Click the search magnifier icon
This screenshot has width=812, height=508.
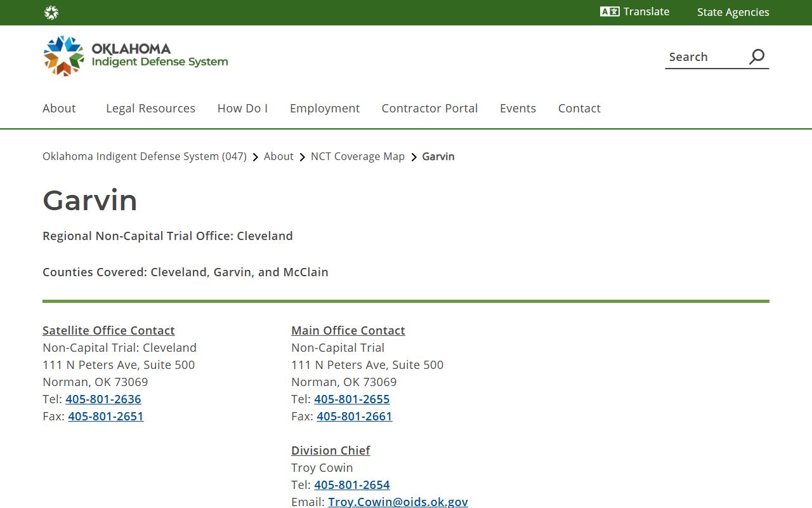[x=757, y=57]
